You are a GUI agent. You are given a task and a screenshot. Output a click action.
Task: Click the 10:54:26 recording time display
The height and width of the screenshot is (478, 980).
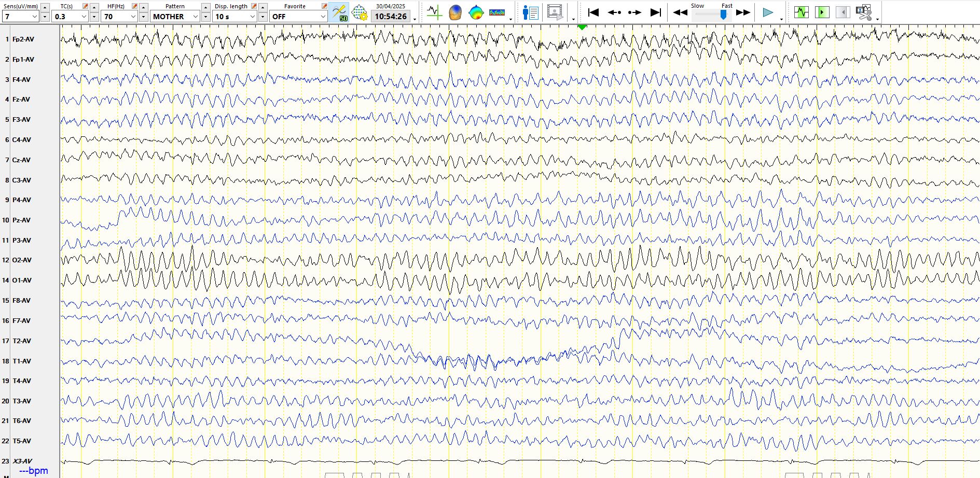[x=391, y=17]
